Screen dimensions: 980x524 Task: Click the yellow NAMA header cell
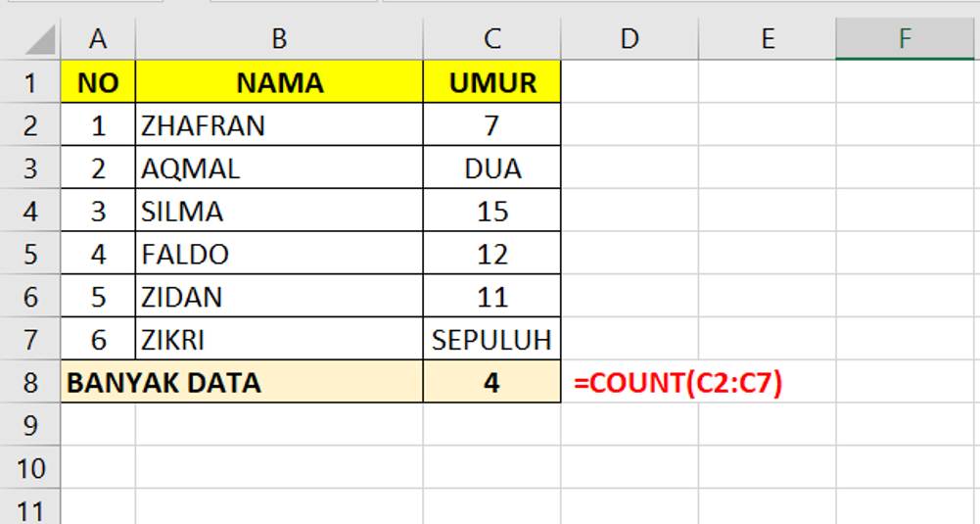pyautogui.click(x=279, y=82)
